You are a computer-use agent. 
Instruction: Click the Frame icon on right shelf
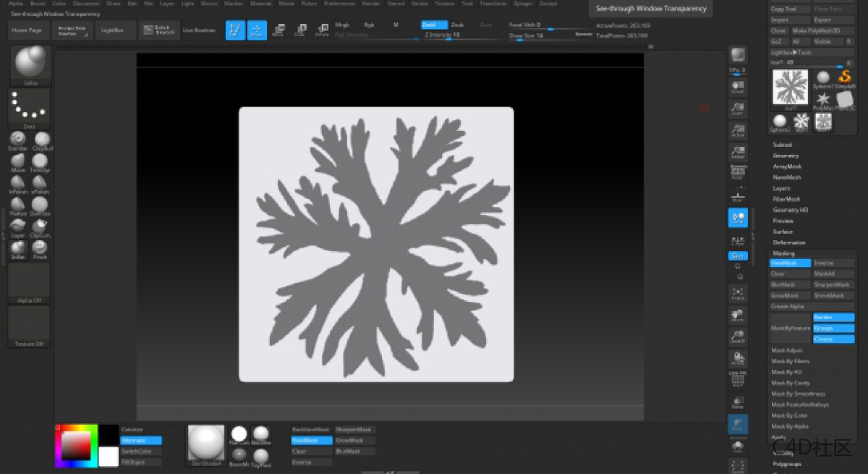pyautogui.click(x=737, y=293)
